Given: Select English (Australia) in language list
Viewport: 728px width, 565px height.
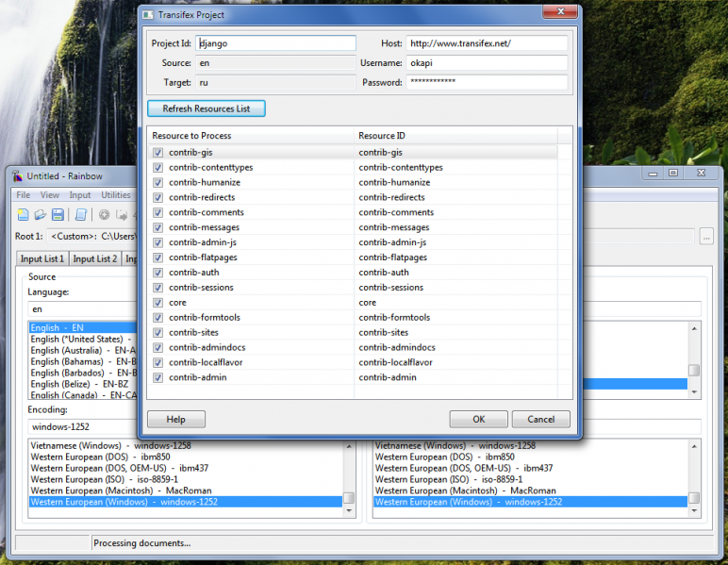Looking at the screenshot, I should [84, 351].
